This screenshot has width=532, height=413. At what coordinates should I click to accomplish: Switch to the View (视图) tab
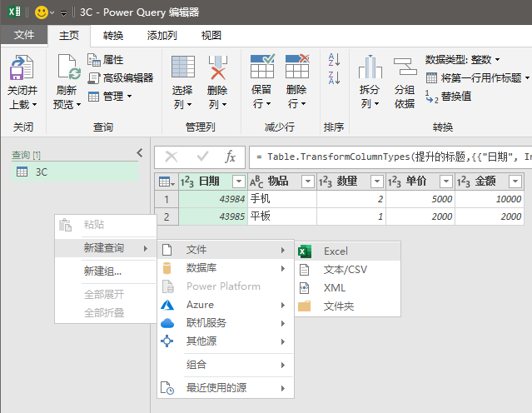tap(211, 35)
